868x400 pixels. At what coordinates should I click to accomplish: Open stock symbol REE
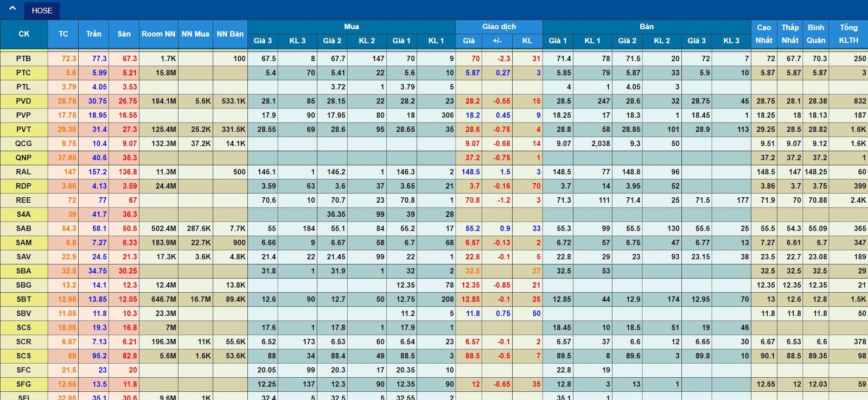point(23,200)
